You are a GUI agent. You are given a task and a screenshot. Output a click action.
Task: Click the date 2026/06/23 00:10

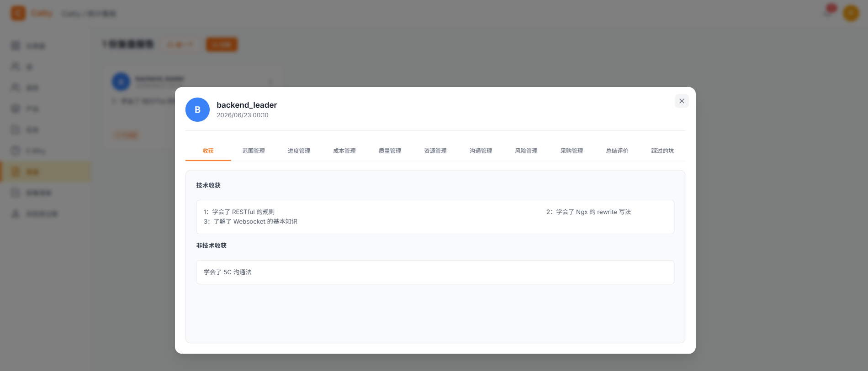tap(243, 115)
